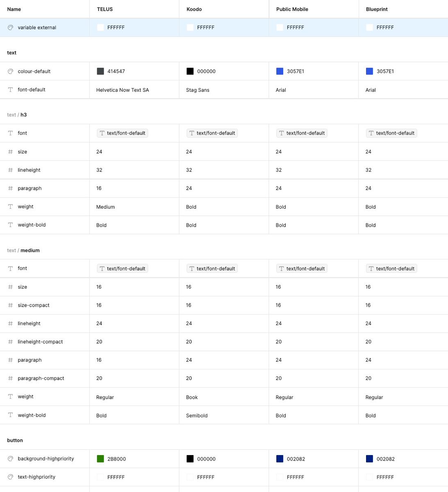This screenshot has height=492, width=448.
Task: Click the TELUS mode column header
Action: 105,9
